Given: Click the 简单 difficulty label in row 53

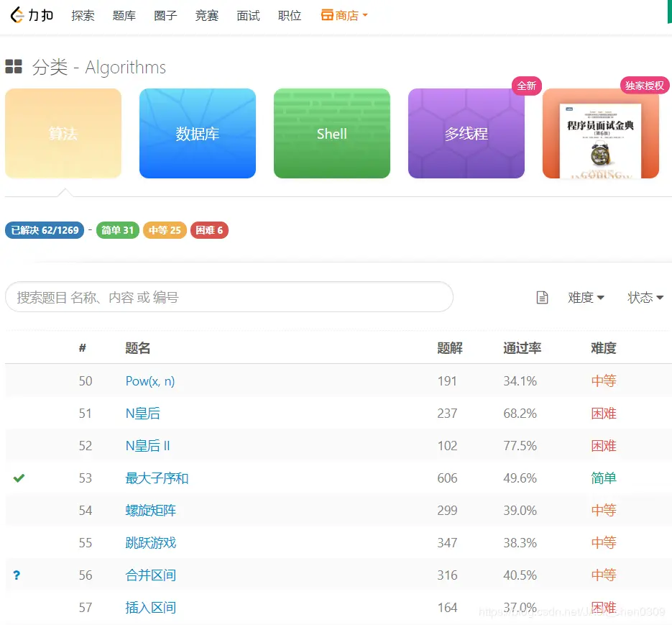Looking at the screenshot, I should click(604, 478).
